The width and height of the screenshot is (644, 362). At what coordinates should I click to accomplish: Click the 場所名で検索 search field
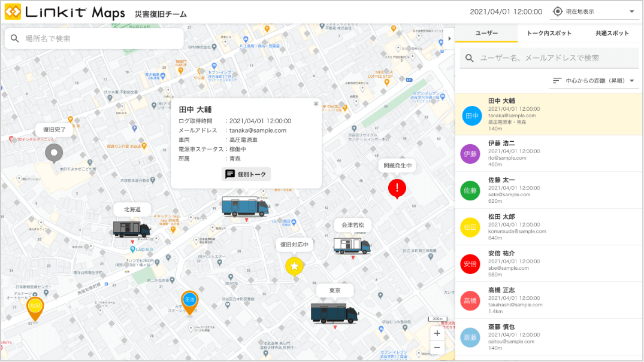tap(93, 38)
